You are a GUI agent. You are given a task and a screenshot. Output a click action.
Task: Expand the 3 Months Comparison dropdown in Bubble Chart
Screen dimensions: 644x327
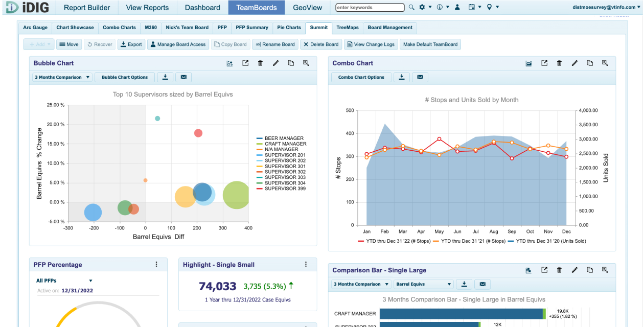62,77
